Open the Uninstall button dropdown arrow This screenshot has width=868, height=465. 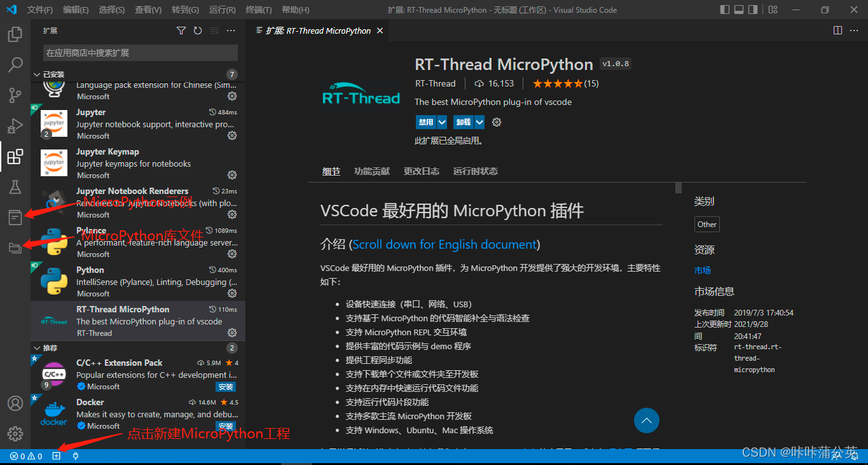pos(479,122)
